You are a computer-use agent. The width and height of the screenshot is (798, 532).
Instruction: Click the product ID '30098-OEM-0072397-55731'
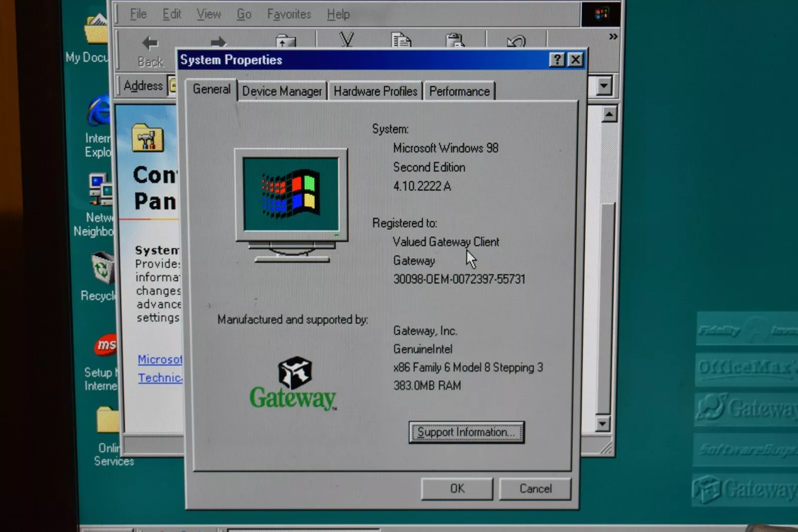(459, 279)
